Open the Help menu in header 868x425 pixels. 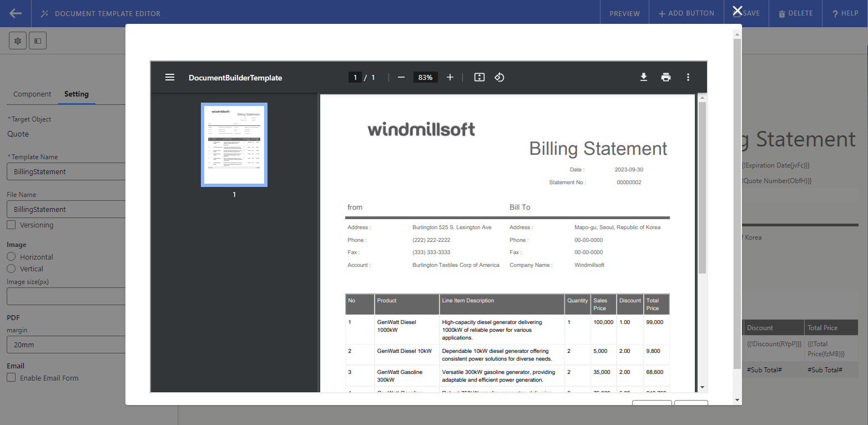[845, 13]
